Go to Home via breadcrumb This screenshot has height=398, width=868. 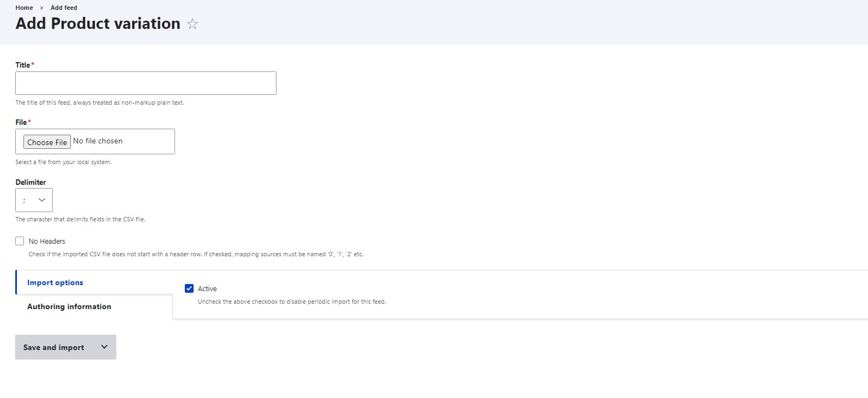pyautogui.click(x=24, y=8)
